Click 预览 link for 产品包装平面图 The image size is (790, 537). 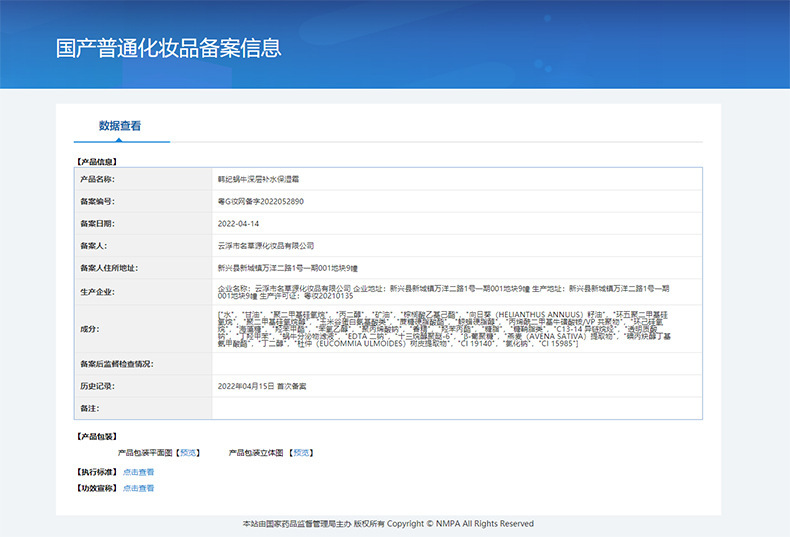pos(189,452)
